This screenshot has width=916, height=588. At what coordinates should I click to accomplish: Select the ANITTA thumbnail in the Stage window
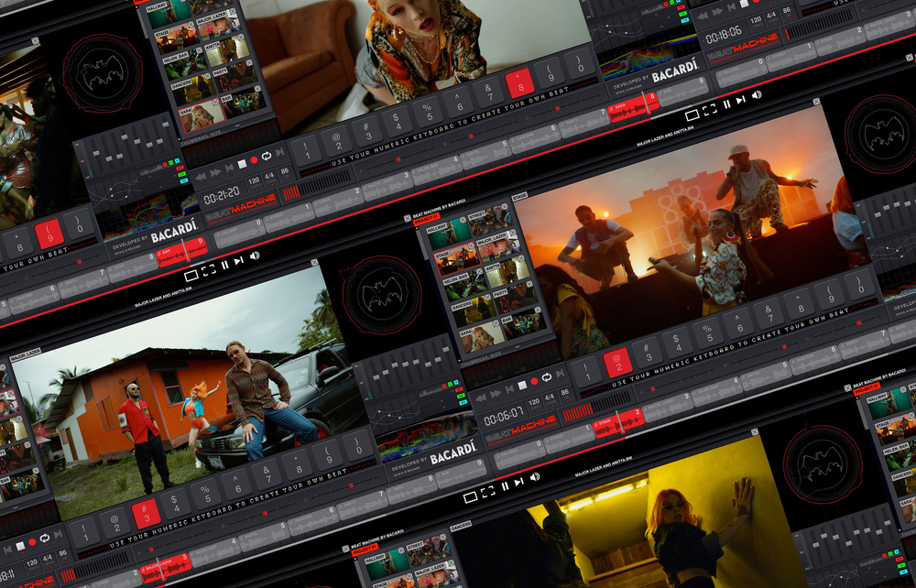(x=507, y=271)
